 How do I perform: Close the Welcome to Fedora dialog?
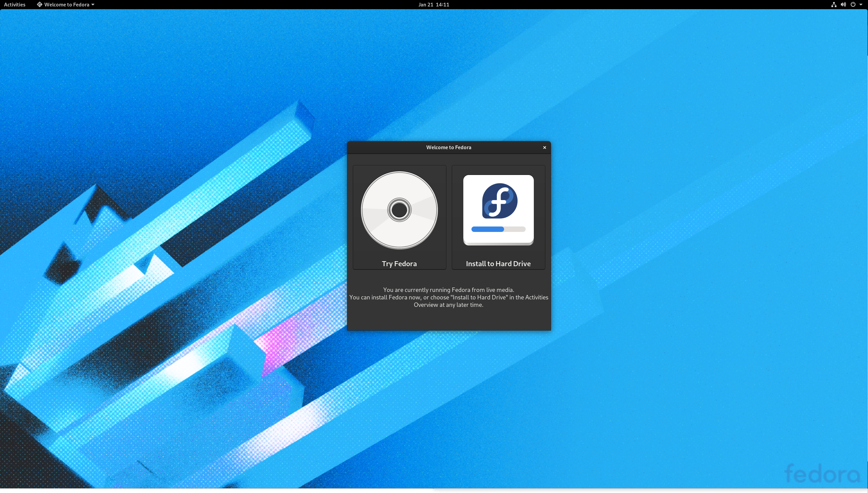545,147
